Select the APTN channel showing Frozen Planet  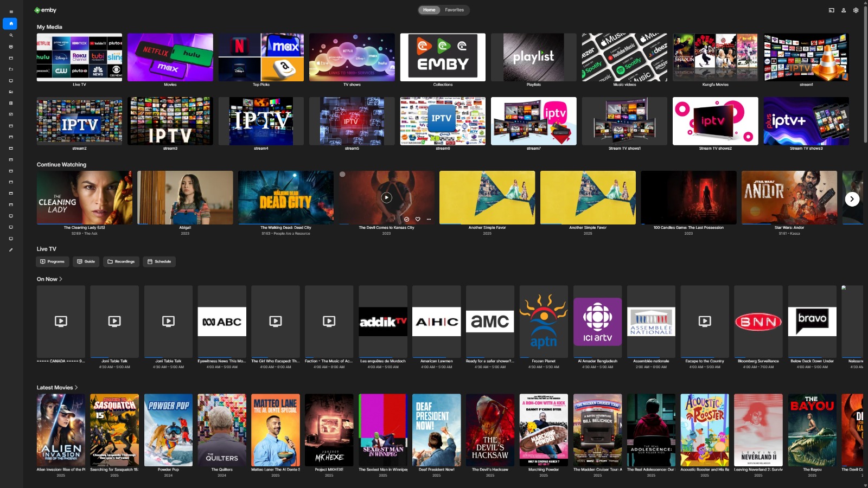[x=544, y=322]
